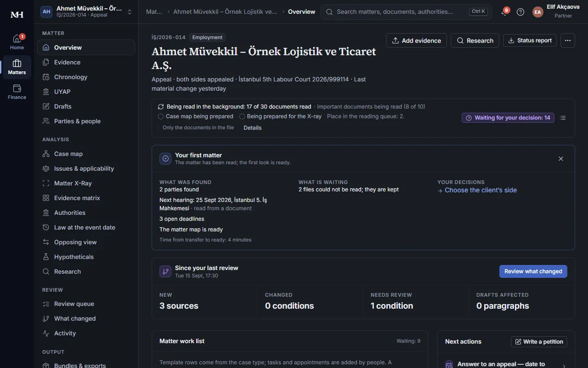Click the collapsed Mat... breadcrumb

point(154,12)
